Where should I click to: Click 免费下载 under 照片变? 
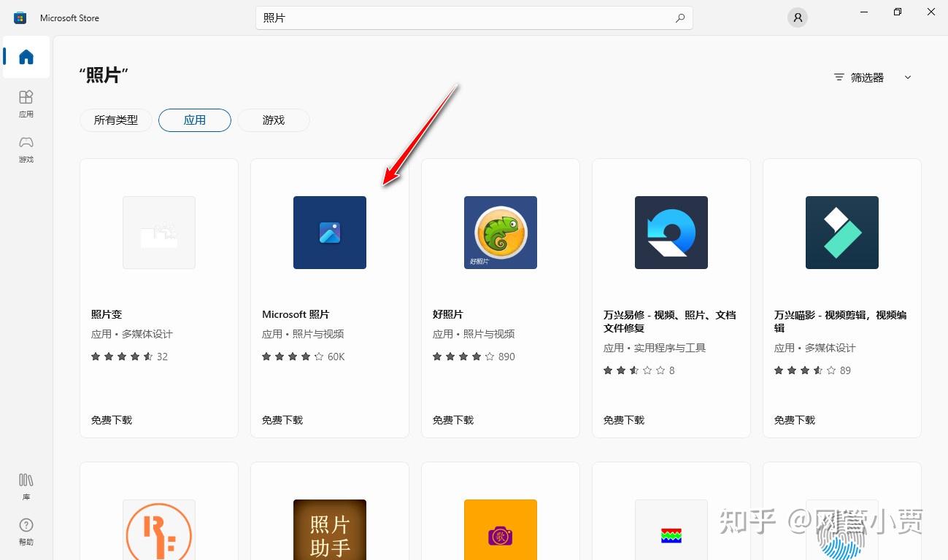click(112, 420)
